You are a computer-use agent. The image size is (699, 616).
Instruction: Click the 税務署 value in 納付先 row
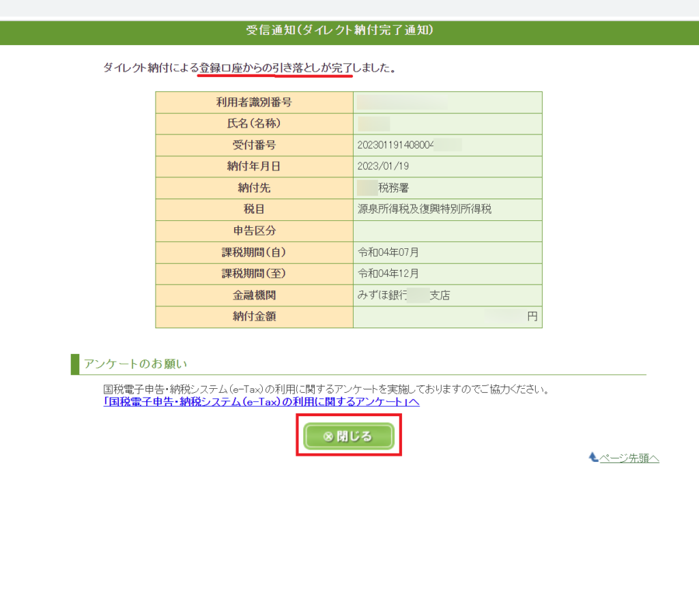coord(394,188)
